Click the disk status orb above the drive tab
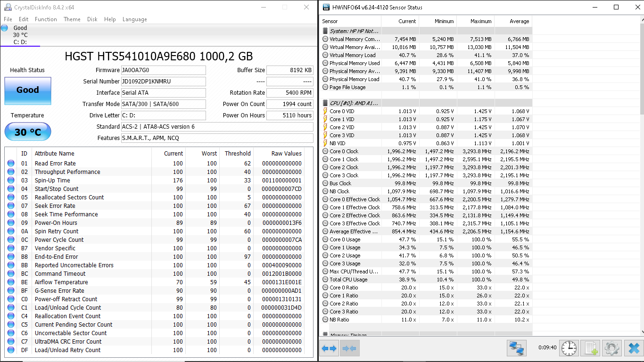The width and height of the screenshot is (644, 362). (x=5, y=28)
